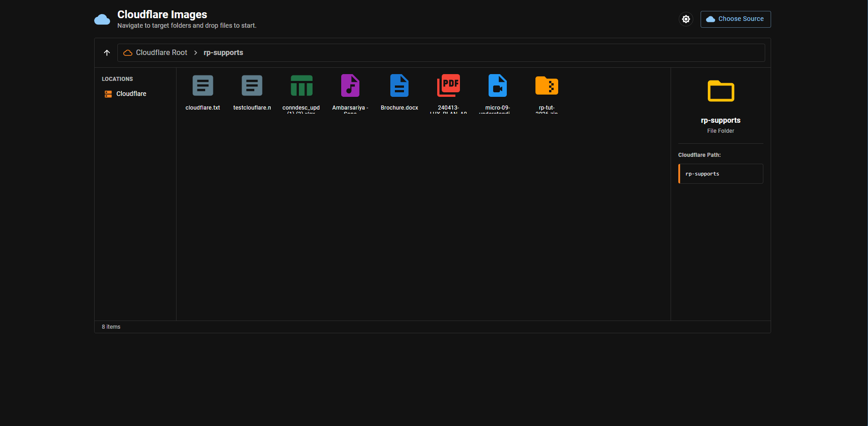Click the rp-supports name in details panel
Screen dimensions: 868x426
coord(721,120)
